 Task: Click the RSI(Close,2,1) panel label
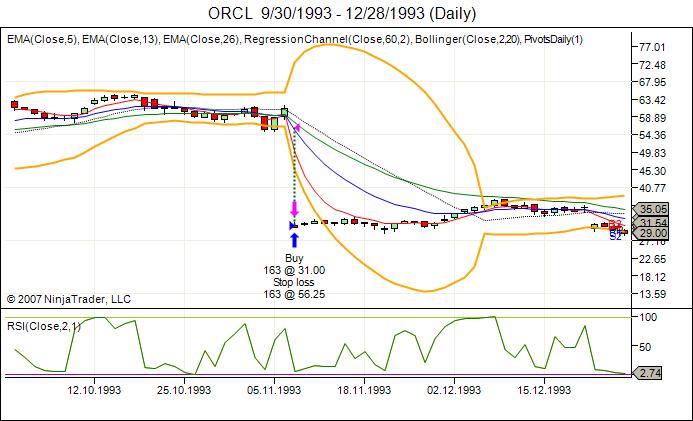click(x=44, y=326)
